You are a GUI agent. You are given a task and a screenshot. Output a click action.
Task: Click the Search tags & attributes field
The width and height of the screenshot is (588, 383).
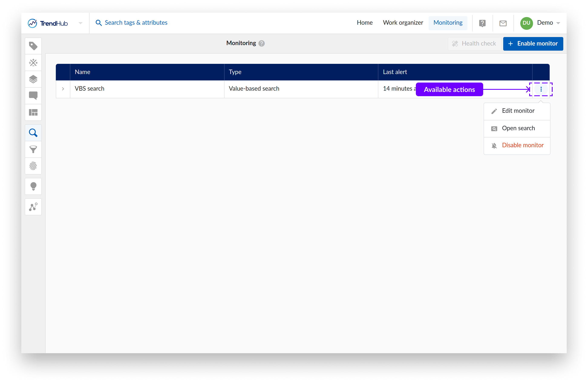coord(136,23)
